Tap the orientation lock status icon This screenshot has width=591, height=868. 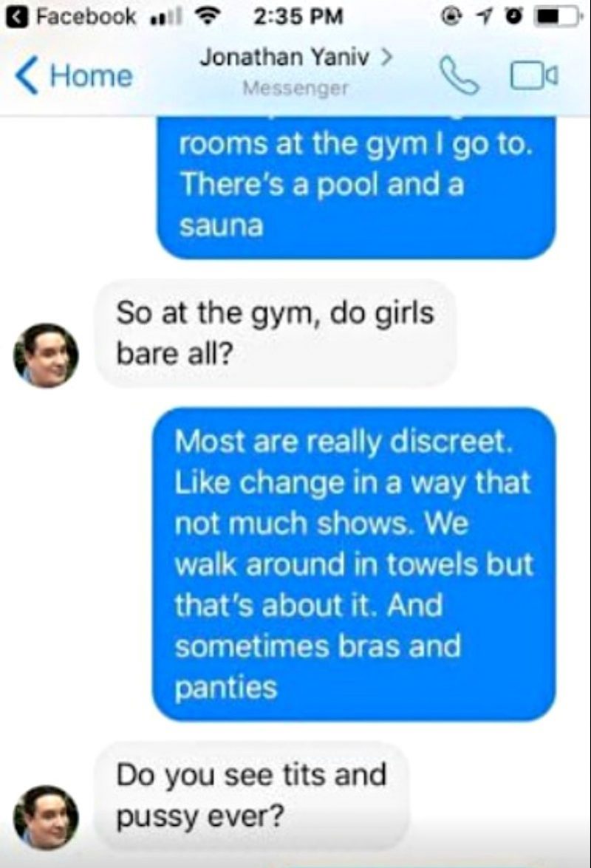click(453, 17)
